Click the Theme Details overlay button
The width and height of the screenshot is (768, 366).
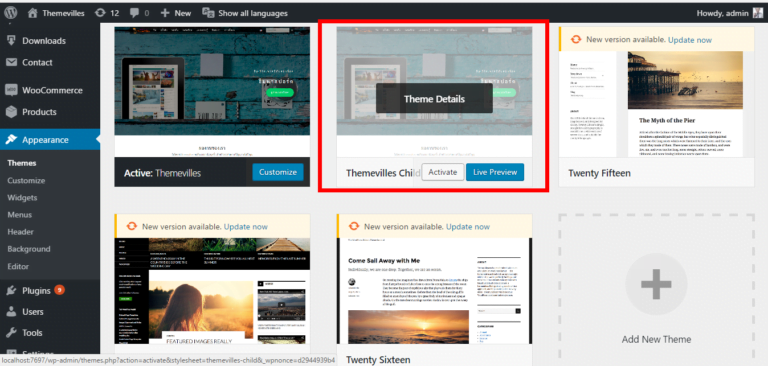tap(434, 98)
